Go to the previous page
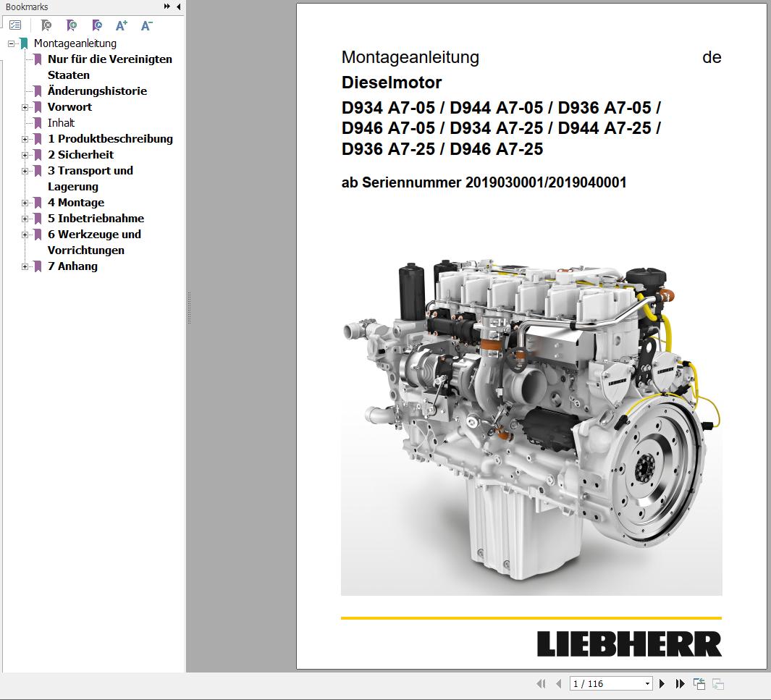 [x=559, y=683]
